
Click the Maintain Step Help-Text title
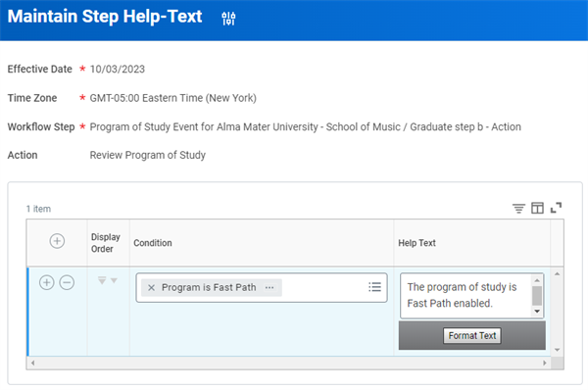point(105,17)
